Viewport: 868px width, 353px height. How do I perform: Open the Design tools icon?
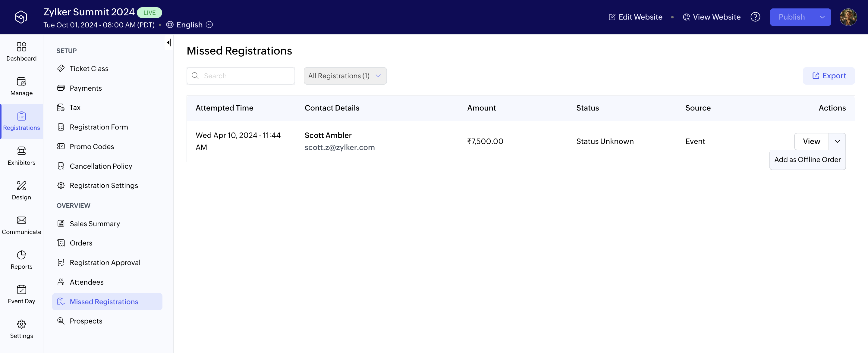[x=21, y=185]
